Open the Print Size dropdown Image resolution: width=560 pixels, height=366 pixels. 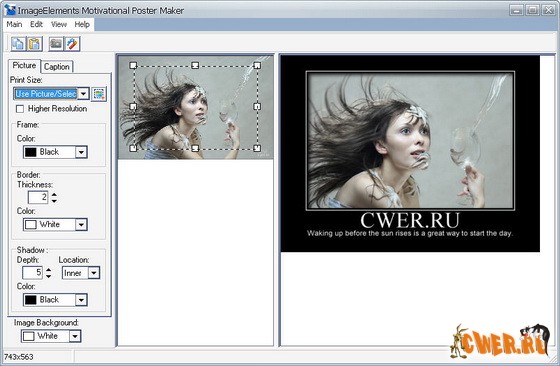point(83,94)
